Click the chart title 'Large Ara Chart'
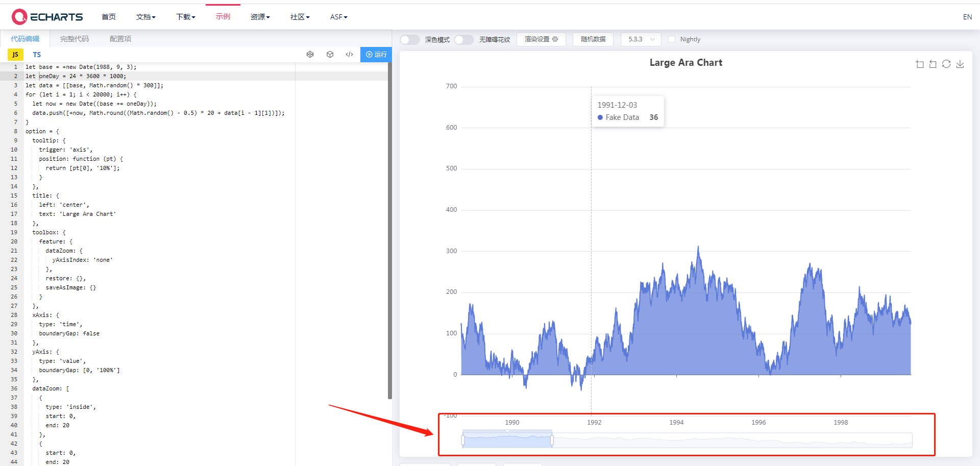 pyautogui.click(x=686, y=62)
